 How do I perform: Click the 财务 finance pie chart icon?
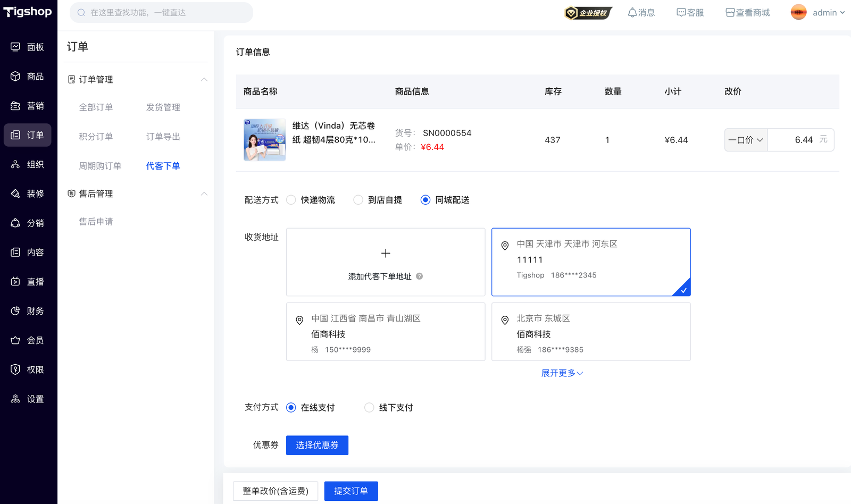point(15,311)
